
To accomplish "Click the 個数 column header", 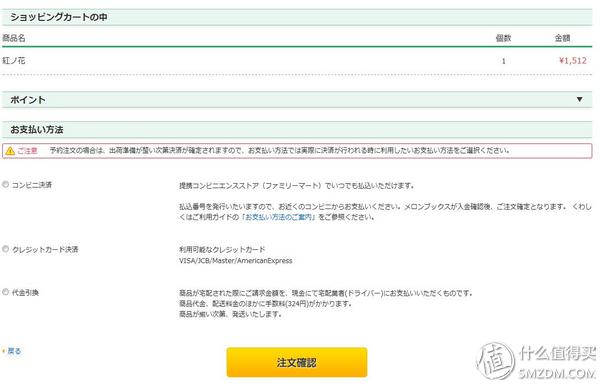I will 503,38.
